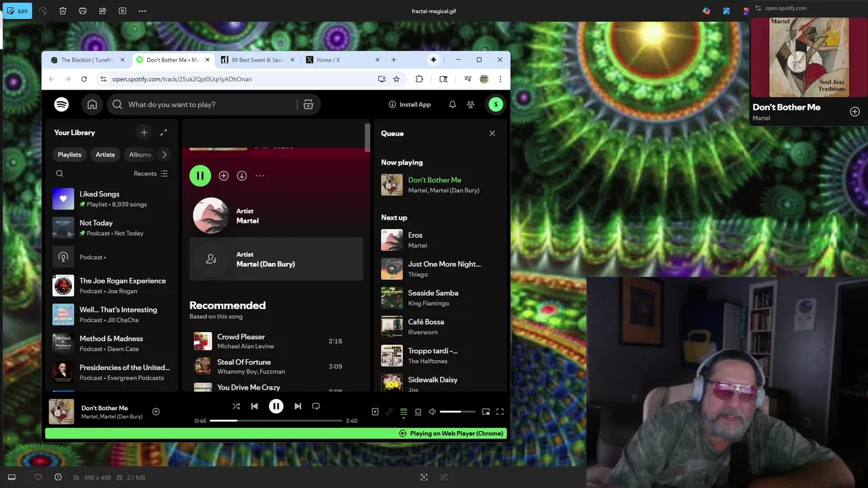
Task: Bookmark this page star in Chrome
Action: tap(396, 79)
